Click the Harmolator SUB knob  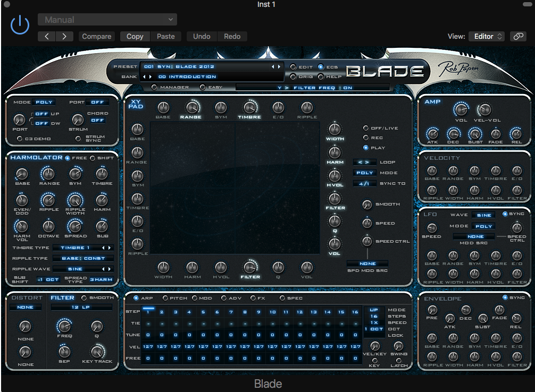[102, 226]
